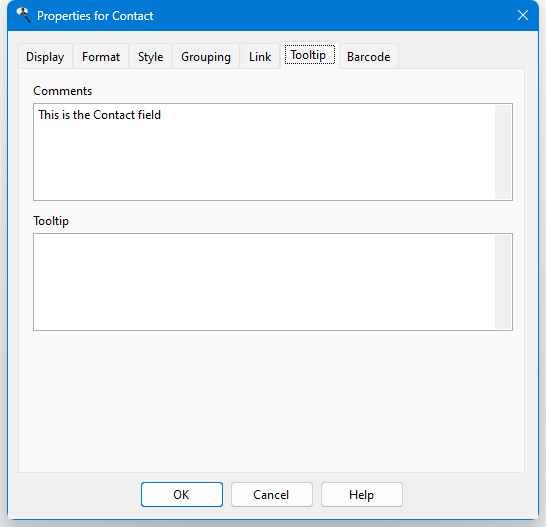
Task: Open the Format tab
Action: [x=101, y=56]
